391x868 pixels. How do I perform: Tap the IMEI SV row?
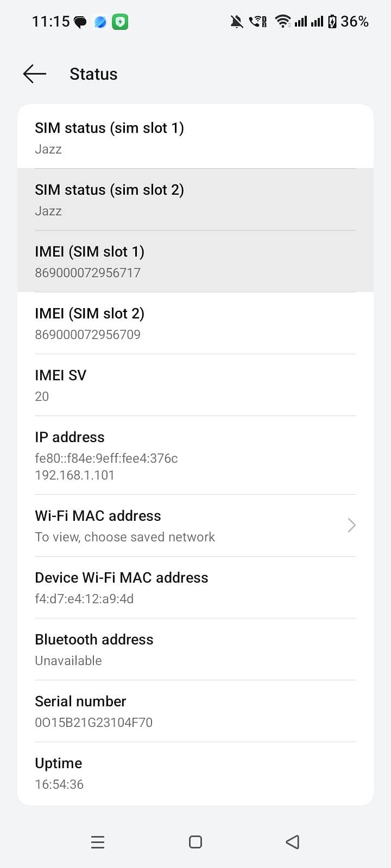pos(195,385)
